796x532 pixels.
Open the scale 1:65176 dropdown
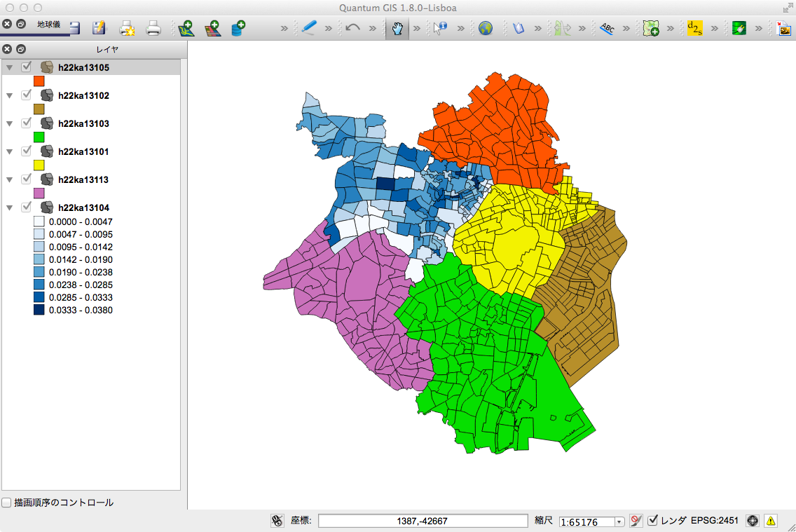pyautogui.click(x=619, y=521)
